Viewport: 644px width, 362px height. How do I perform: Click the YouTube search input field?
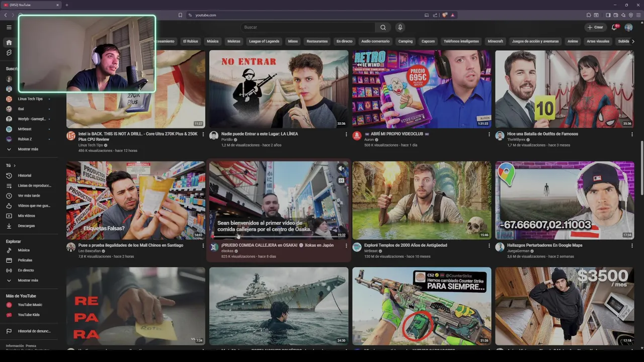[x=307, y=27]
